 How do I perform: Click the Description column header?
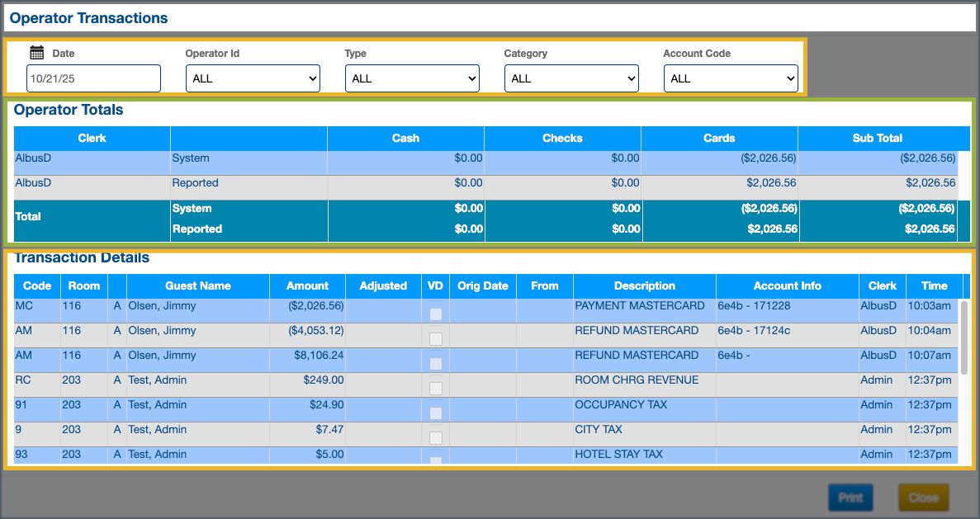point(644,286)
